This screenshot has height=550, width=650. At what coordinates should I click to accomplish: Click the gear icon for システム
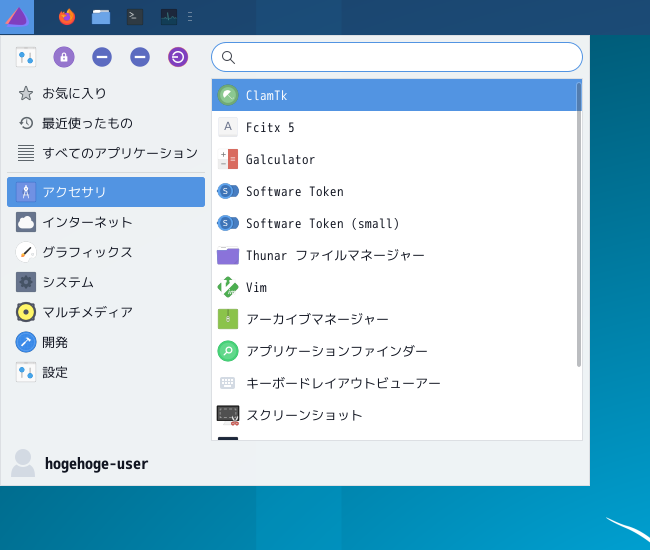pyautogui.click(x=26, y=282)
